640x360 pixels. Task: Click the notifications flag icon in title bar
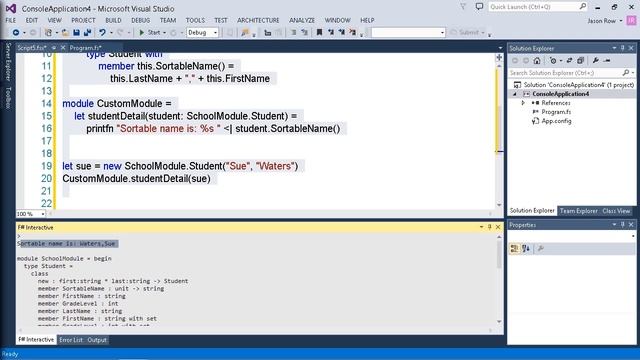click(463, 7)
